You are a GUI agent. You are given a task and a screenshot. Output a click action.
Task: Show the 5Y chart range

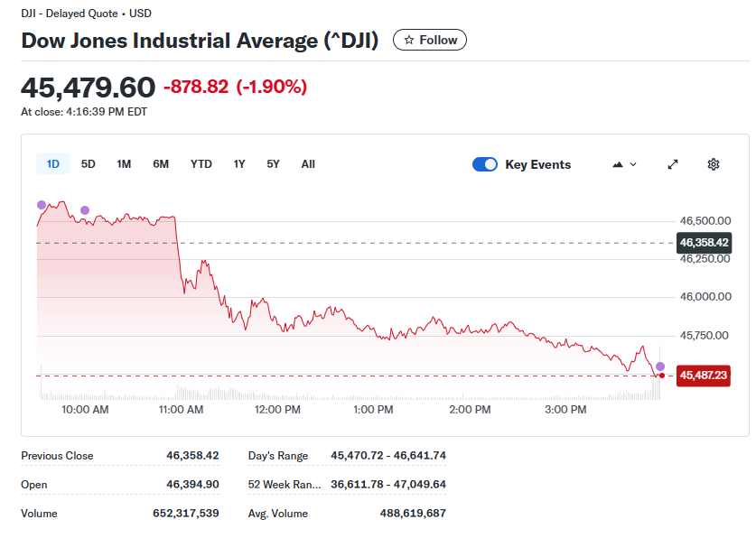click(273, 164)
